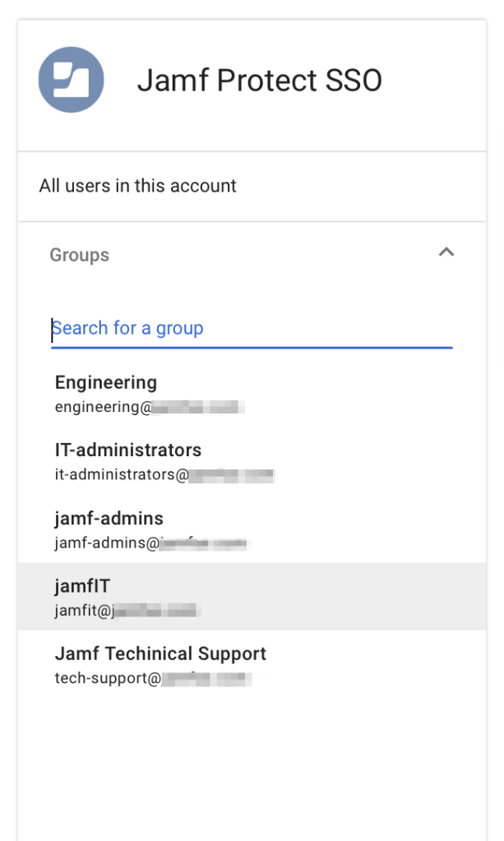504x841 pixels.
Task: Choose the jamf-admins group name
Action: [109, 519]
